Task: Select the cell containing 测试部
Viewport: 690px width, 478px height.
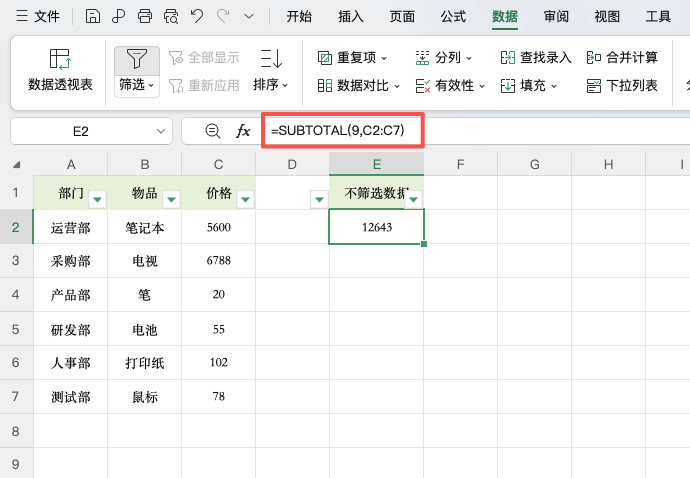Action: tap(71, 397)
